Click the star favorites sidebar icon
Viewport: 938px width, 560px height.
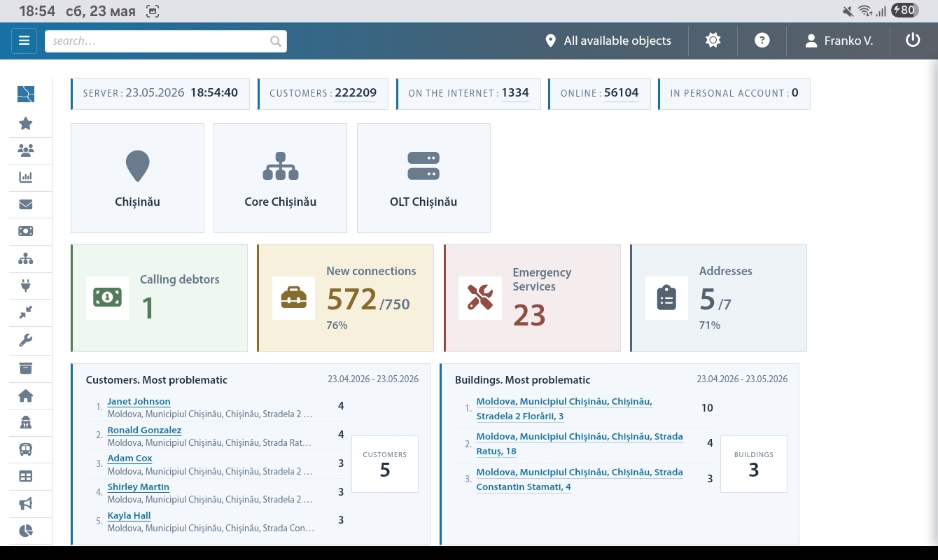(26, 123)
